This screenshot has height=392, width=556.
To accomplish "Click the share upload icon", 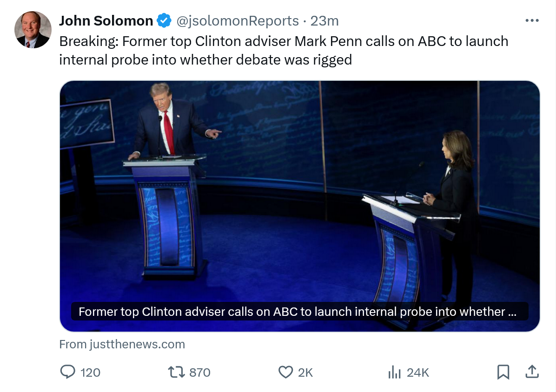I will pos(532,372).
